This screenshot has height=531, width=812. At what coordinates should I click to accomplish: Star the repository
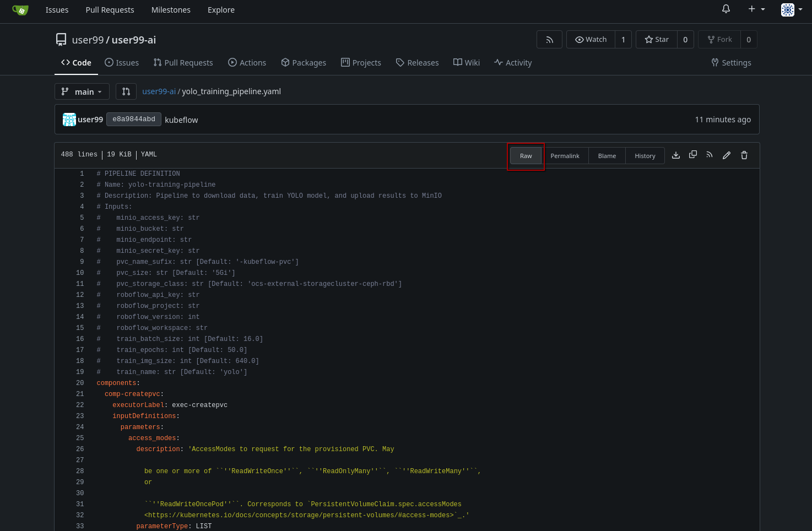pos(656,40)
